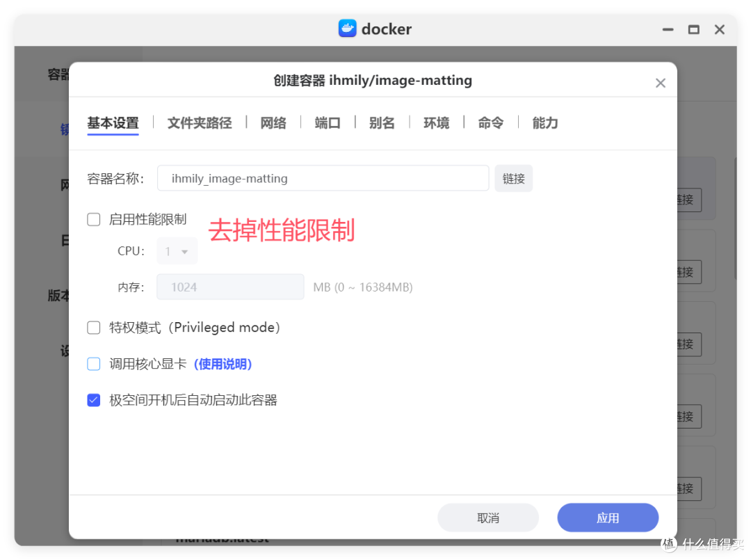Click the container name input field
This screenshot has width=751, height=560.
click(323, 178)
